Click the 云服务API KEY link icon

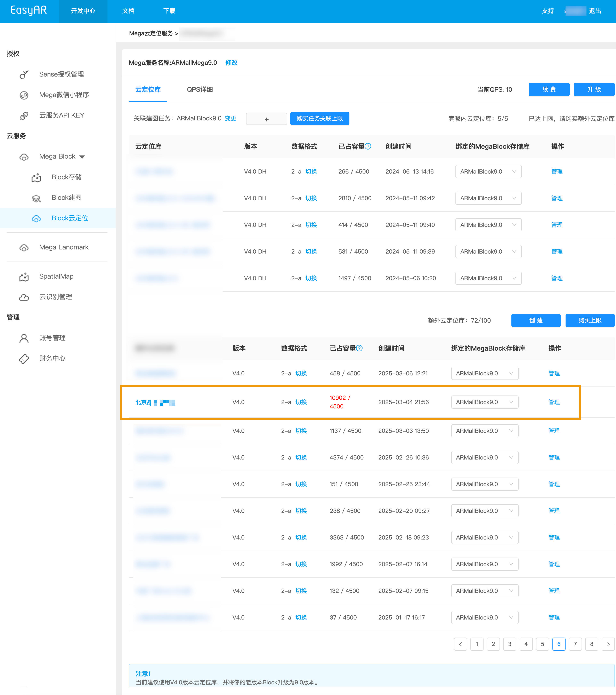[x=24, y=116]
